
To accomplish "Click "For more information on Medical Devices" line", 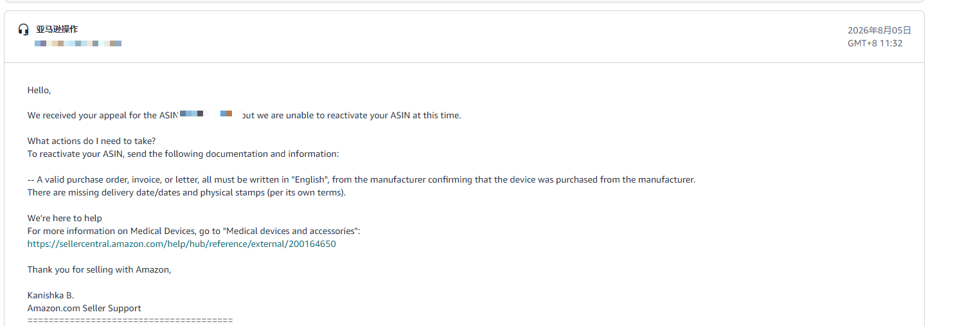I will coord(193,231).
